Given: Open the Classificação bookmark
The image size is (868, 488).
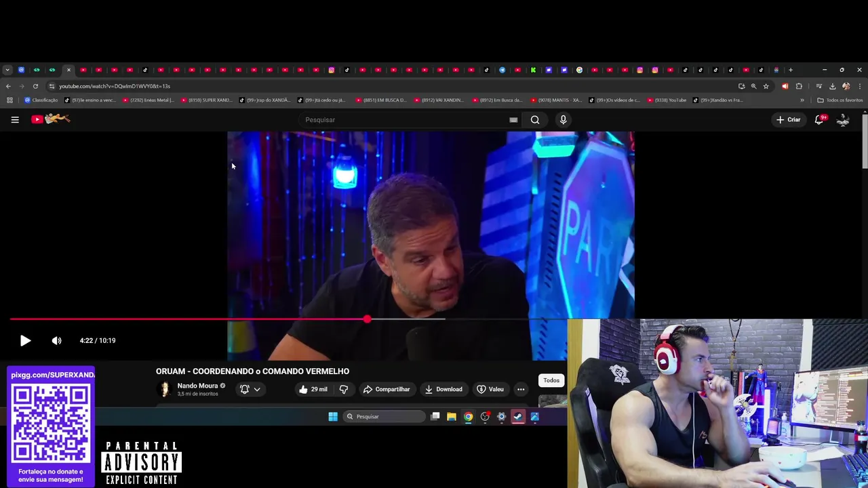Looking at the screenshot, I should tap(41, 100).
